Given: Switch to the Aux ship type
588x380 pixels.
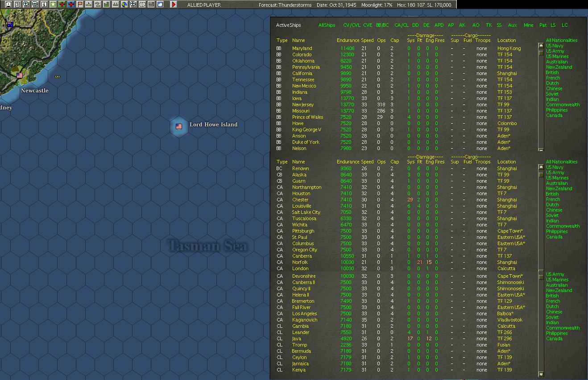Looking at the screenshot, I should click(x=512, y=25).
